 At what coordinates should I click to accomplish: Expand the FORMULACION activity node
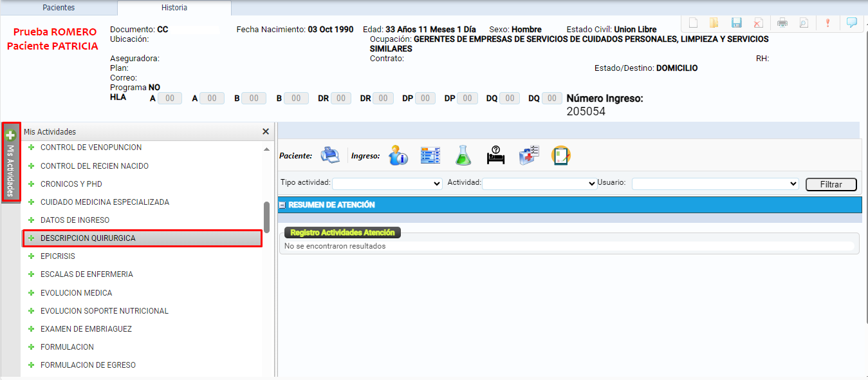pyautogui.click(x=31, y=347)
